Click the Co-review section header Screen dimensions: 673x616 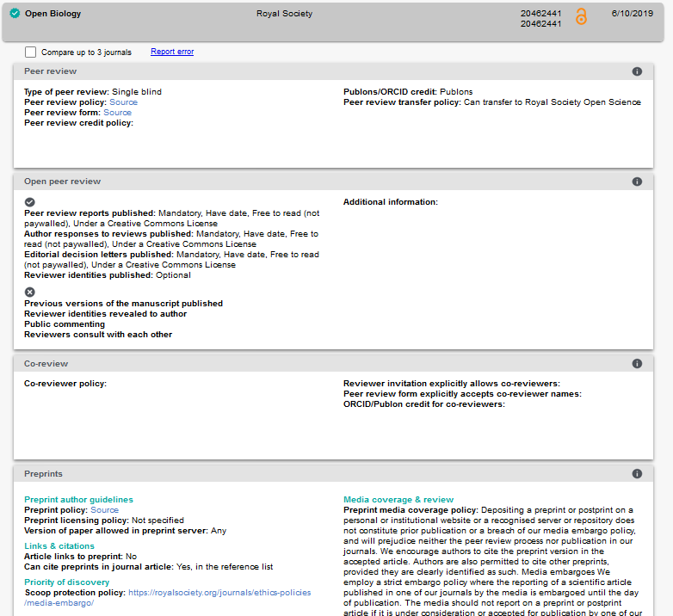pos(334,363)
